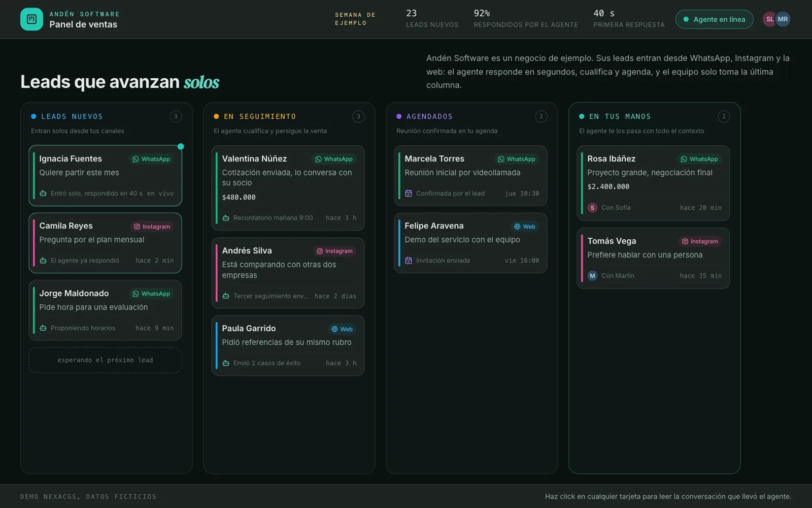Click the esperando el próximo lead placeholder
Screen dimensions: 812x508
106,360
